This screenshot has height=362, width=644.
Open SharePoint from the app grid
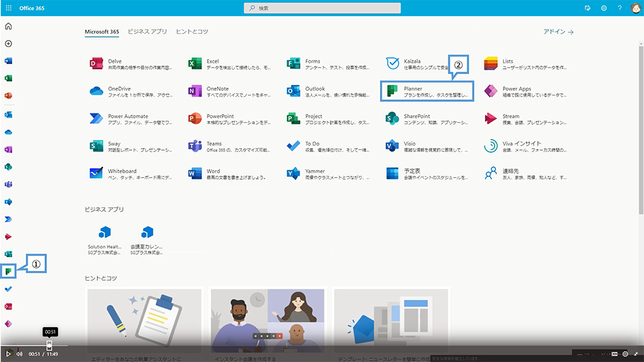426,119
